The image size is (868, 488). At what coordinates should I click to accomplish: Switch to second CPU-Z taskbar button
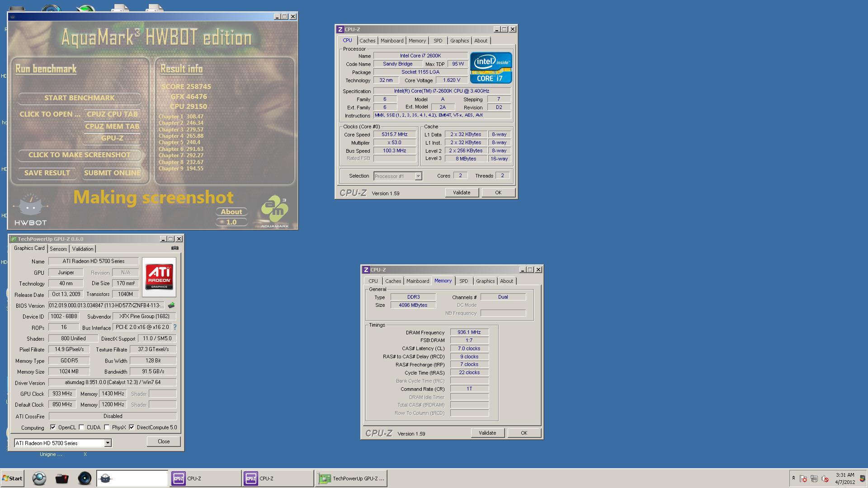pos(278,479)
